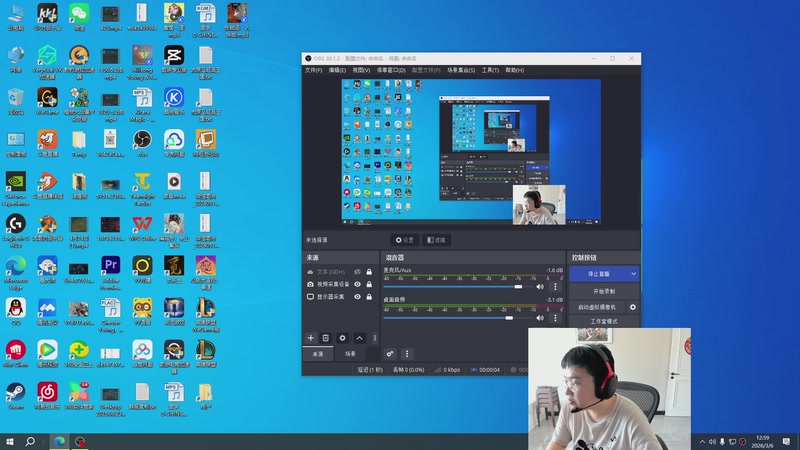800x450 pixels.
Task: Select the WeGame desktop icon
Action: pyautogui.click(x=47, y=101)
